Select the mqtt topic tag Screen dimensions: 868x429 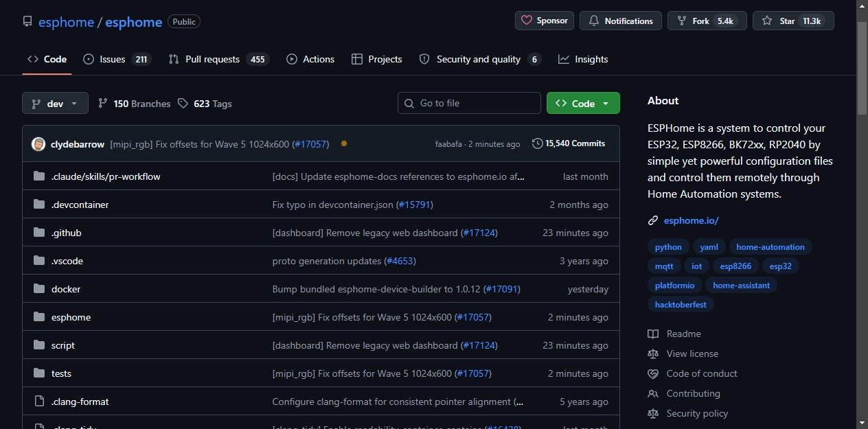click(664, 266)
